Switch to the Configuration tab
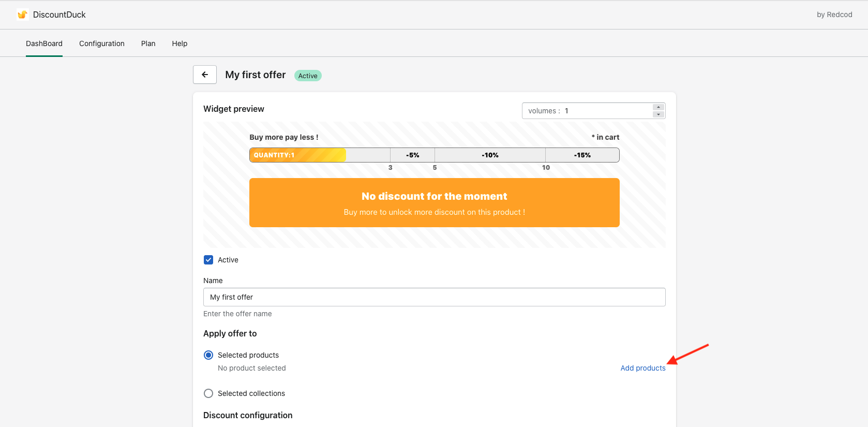 pos(102,43)
